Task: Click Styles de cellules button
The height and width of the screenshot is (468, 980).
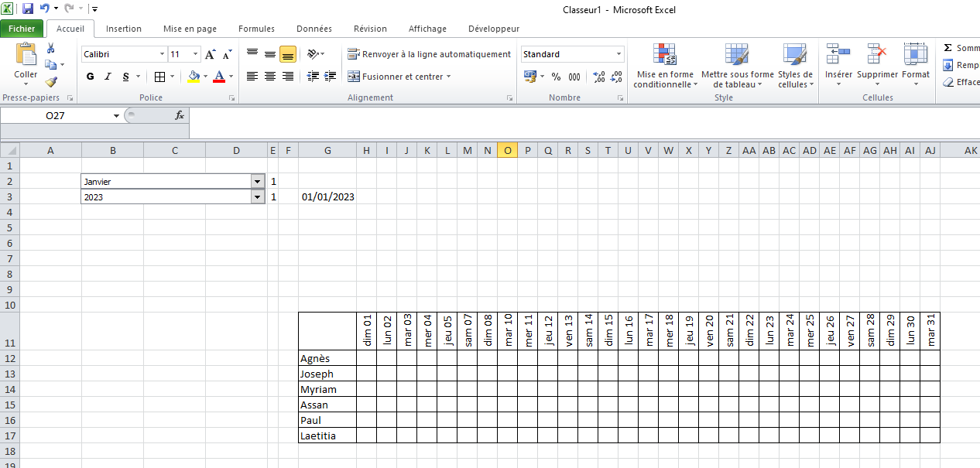Action: [x=796, y=65]
